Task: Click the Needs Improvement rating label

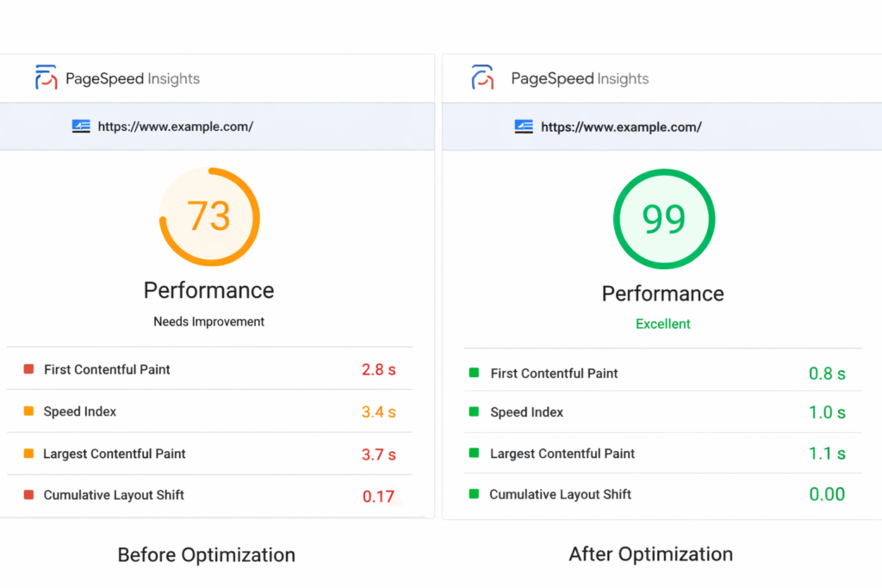Action: [x=209, y=322]
